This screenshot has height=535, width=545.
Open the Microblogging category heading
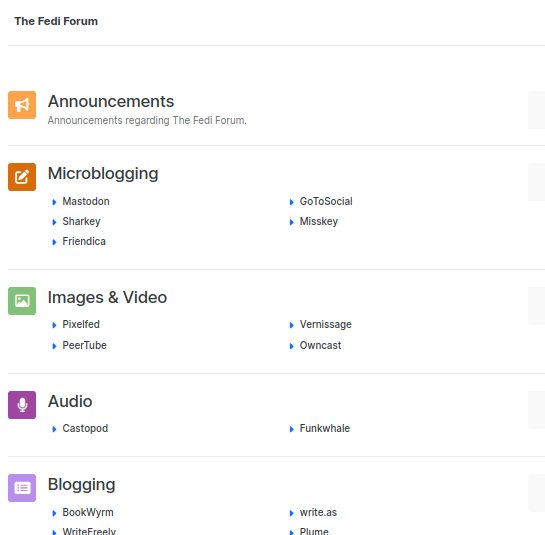click(103, 173)
